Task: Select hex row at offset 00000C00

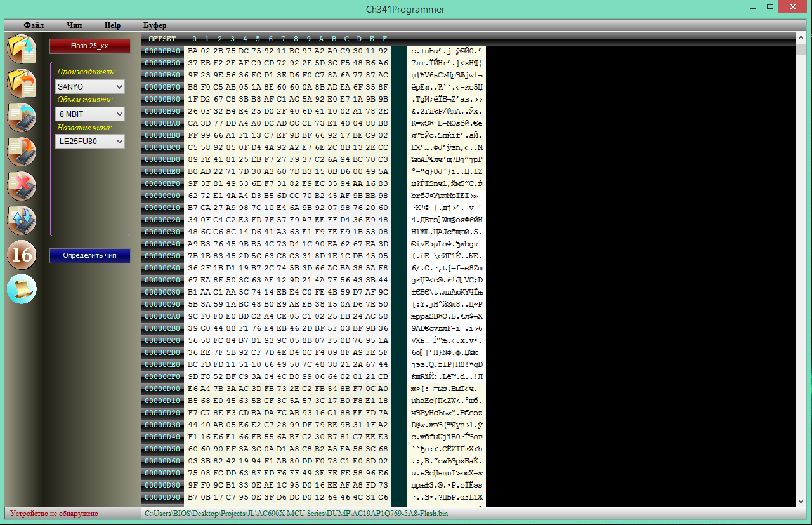Action: coord(265,196)
